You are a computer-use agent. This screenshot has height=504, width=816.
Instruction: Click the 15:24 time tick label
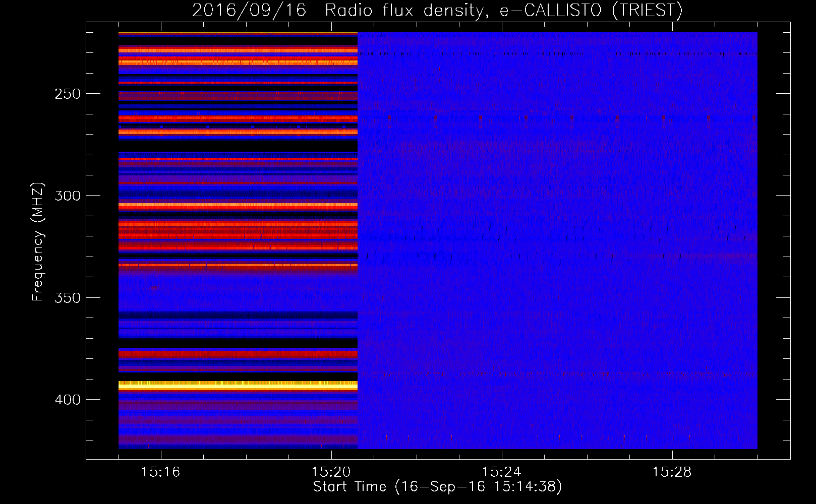[x=501, y=472]
